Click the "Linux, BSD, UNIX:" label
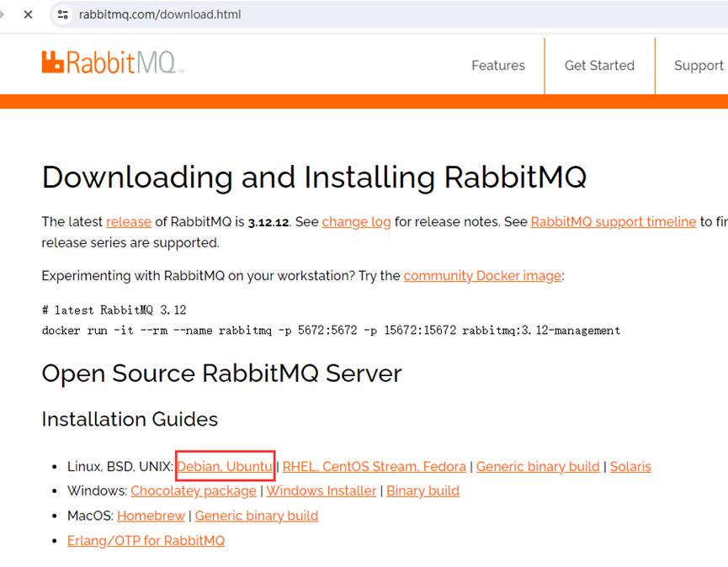Image resolution: width=728 pixels, height=567 pixels. click(120, 466)
